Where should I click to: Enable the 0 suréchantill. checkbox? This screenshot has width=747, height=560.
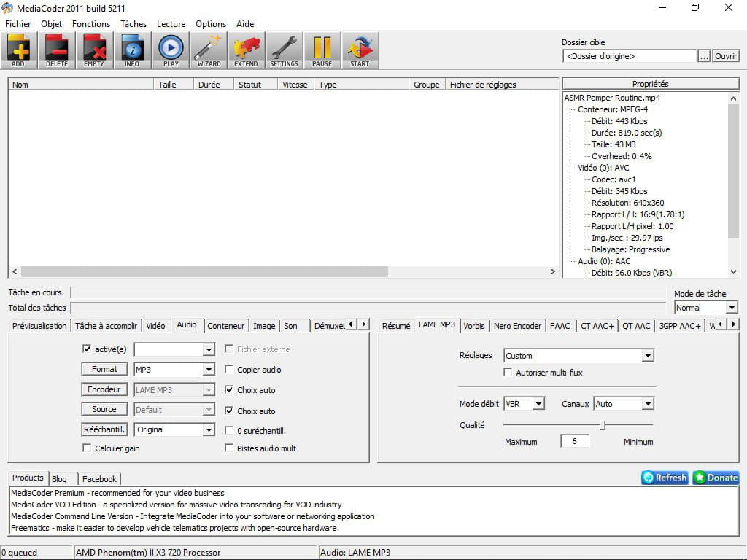229,430
